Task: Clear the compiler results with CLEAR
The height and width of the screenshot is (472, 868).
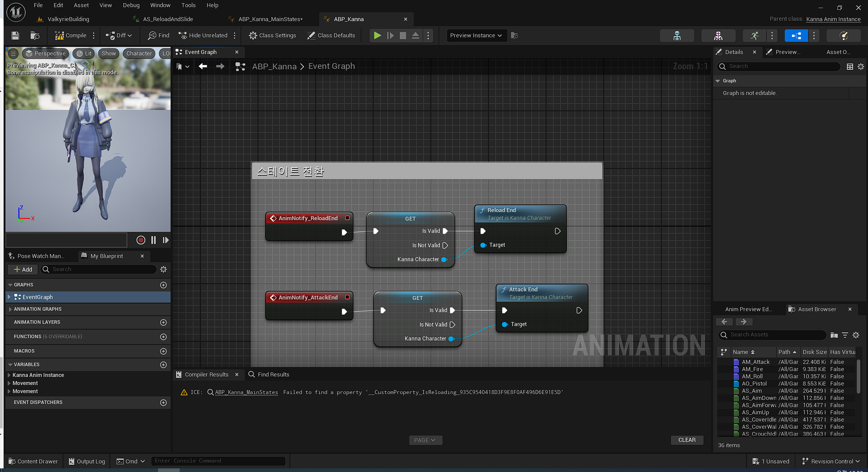Action: tap(687, 440)
